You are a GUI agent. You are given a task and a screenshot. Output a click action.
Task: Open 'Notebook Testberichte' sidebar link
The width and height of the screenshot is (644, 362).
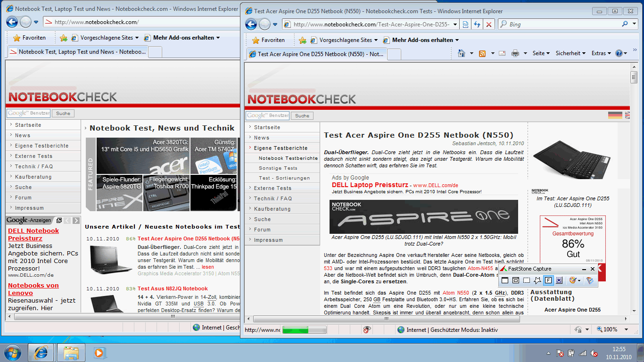(x=288, y=158)
